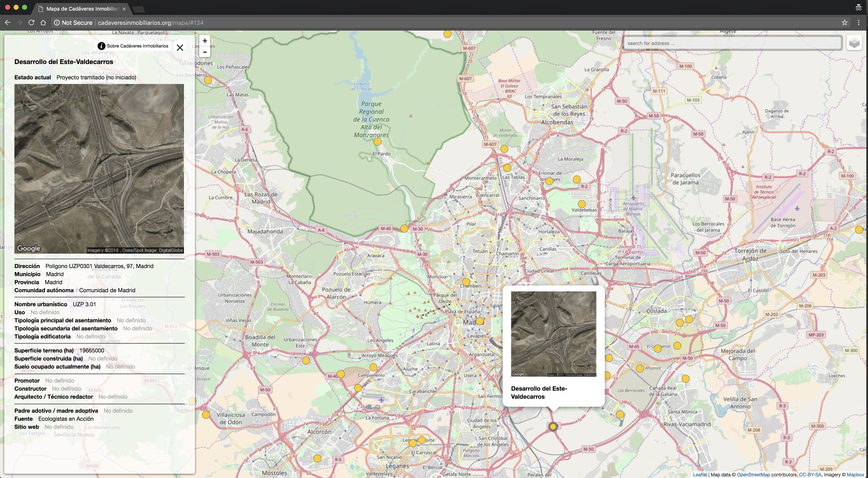Select the yellow marker at central Madrid
The width and height of the screenshot is (868, 478).
click(x=480, y=321)
